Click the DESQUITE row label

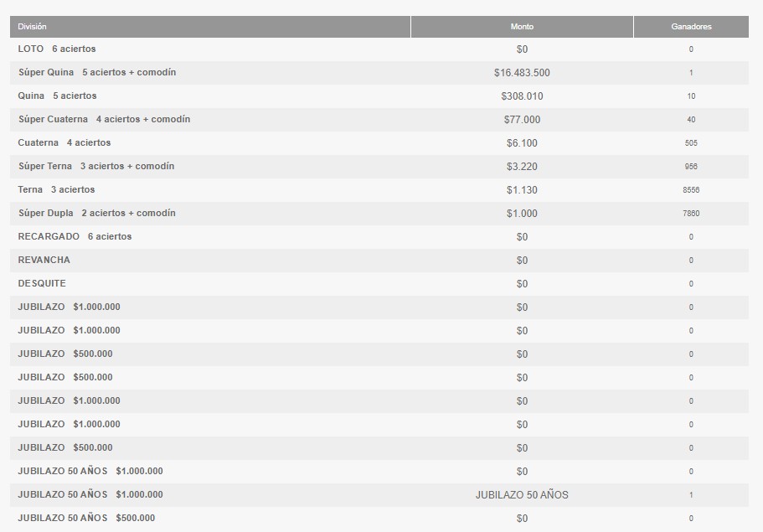tap(42, 284)
